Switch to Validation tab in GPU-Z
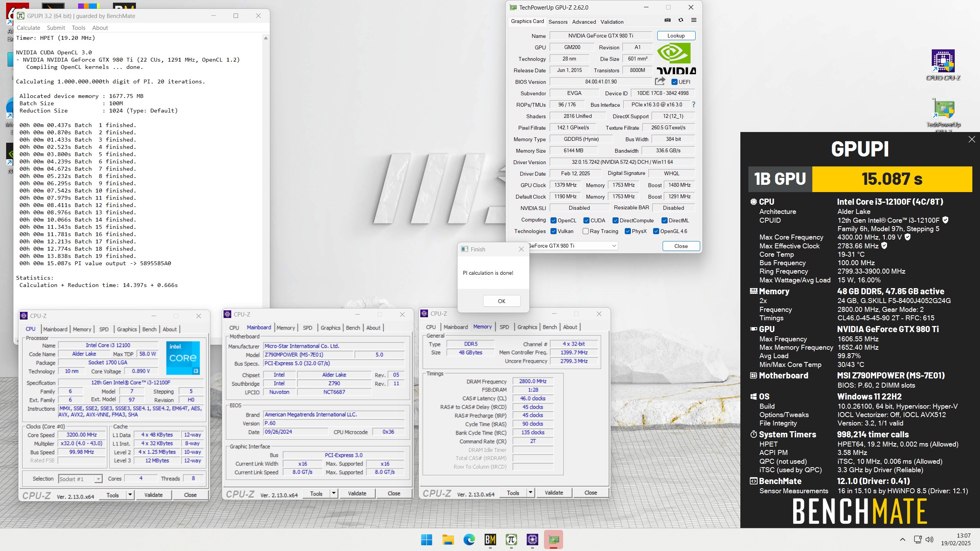 coord(612,21)
